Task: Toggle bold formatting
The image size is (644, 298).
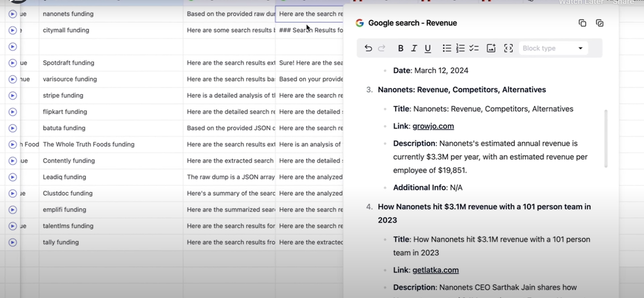Action: pyautogui.click(x=400, y=48)
